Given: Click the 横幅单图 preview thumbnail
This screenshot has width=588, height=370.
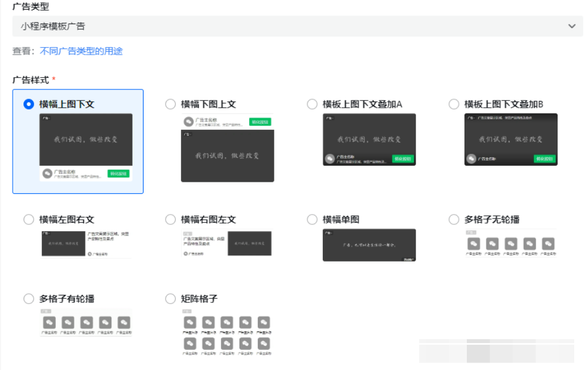Looking at the screenshot, I should coord(369,245).
